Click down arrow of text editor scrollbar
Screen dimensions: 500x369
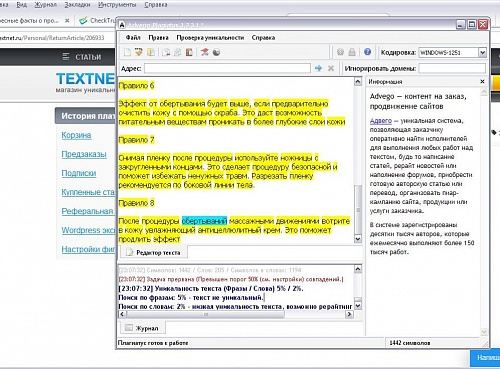coord(358,239)
